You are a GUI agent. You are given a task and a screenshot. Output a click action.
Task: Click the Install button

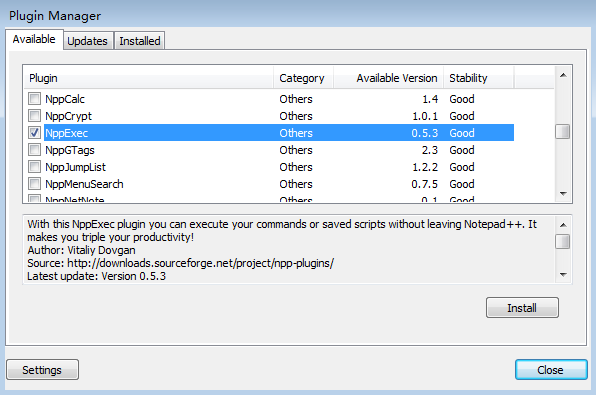pos(522,308)
